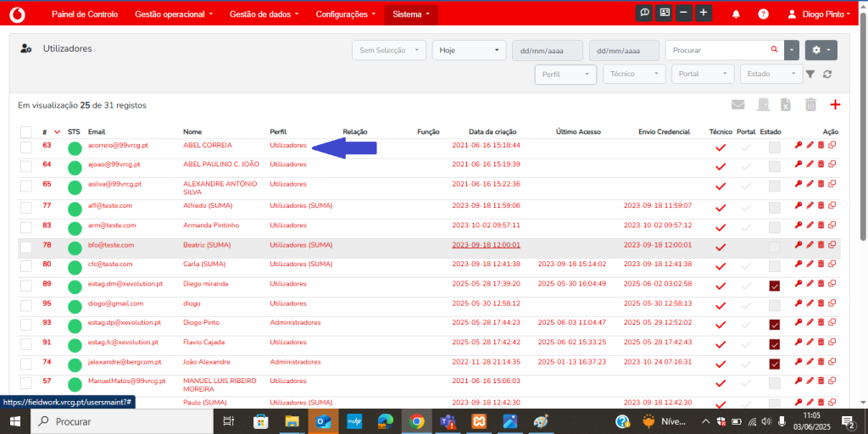Delete user Alfredo (SUMA) trash icon
Image resolution: width=868 pixels, height=434 pixels.
[821, 205]
